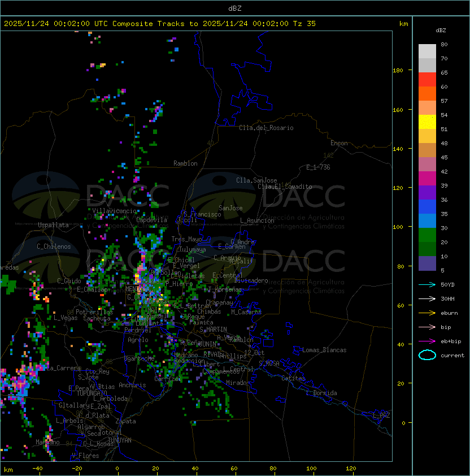Click the 'Tres_Mayo' map label

[186, 239]
